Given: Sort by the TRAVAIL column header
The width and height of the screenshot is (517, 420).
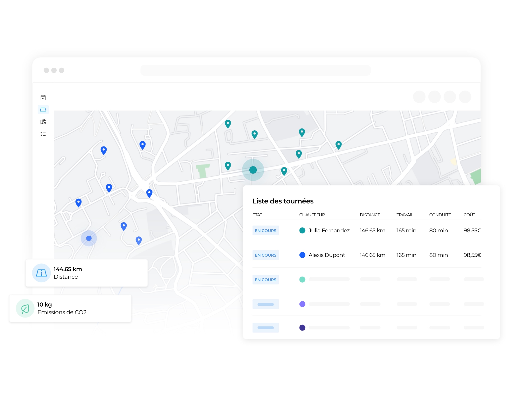Looking at the screenshot, I should (405, 215).
